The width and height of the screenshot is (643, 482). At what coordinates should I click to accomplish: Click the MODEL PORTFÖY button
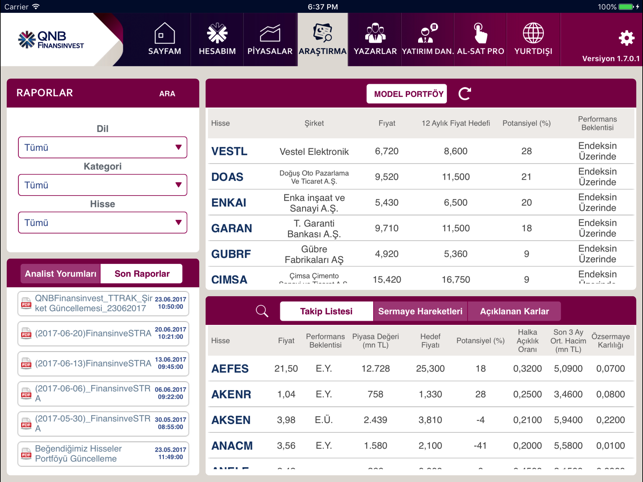[407, 94]
